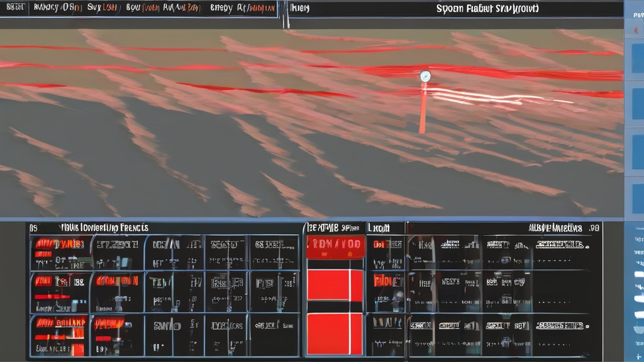Expand the Lxoit panel header
Viewport: 644px width, 362px height.
(x=379, y=228)
